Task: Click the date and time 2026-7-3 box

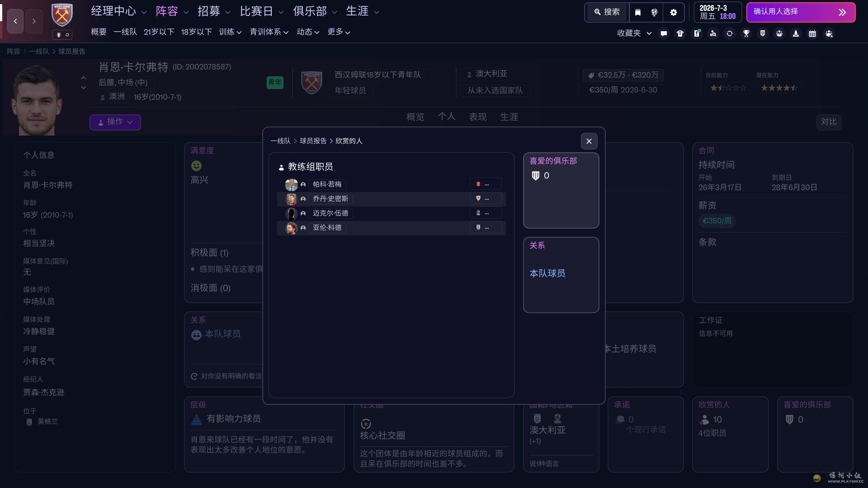Action: 717,12
